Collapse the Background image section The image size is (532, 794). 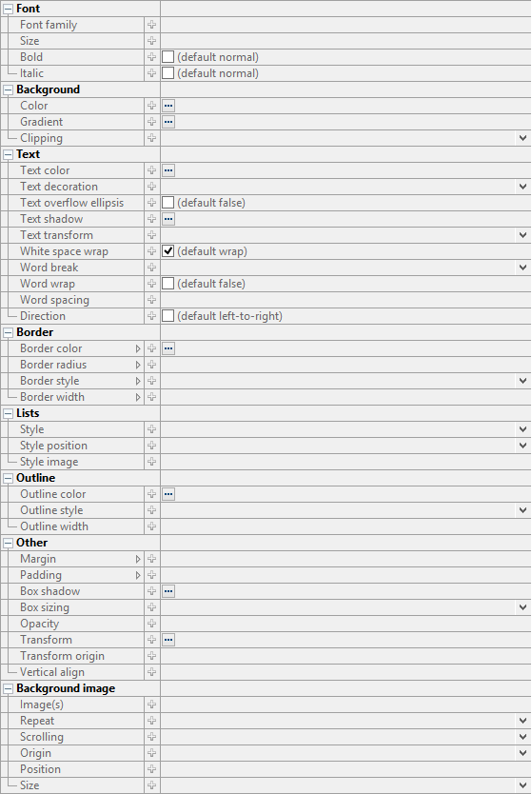[x=9, y=688]
